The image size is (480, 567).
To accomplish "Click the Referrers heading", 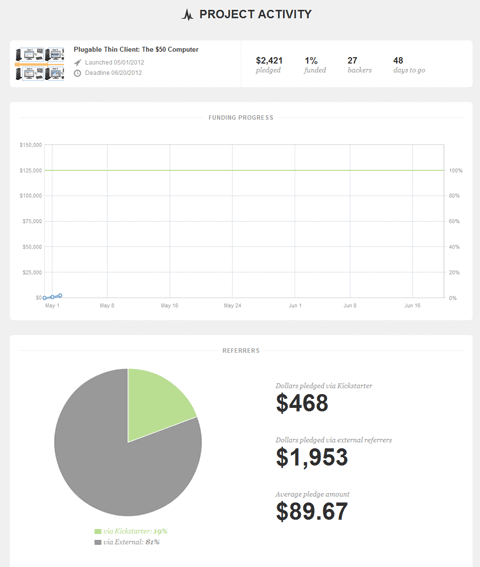I will (x=241, y=351).
